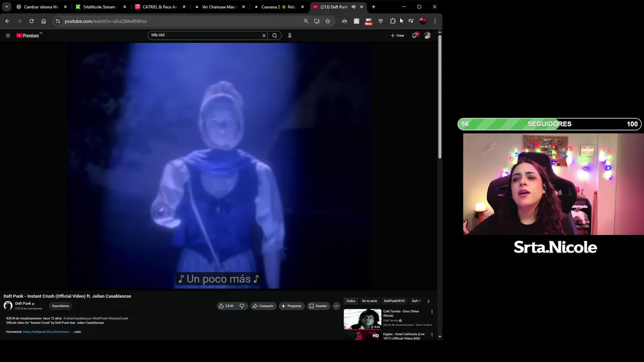Image resolution: width=644 pixels, height=362 pixels.
Task: Click the install/cast screen icon in address bar
Action: click(x=316, y=21)
